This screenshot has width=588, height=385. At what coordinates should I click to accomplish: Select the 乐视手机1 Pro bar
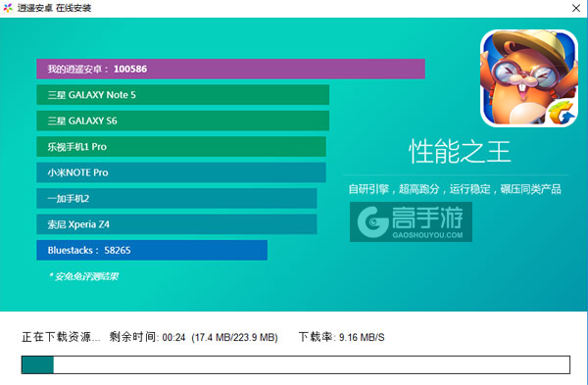(181, 147)
